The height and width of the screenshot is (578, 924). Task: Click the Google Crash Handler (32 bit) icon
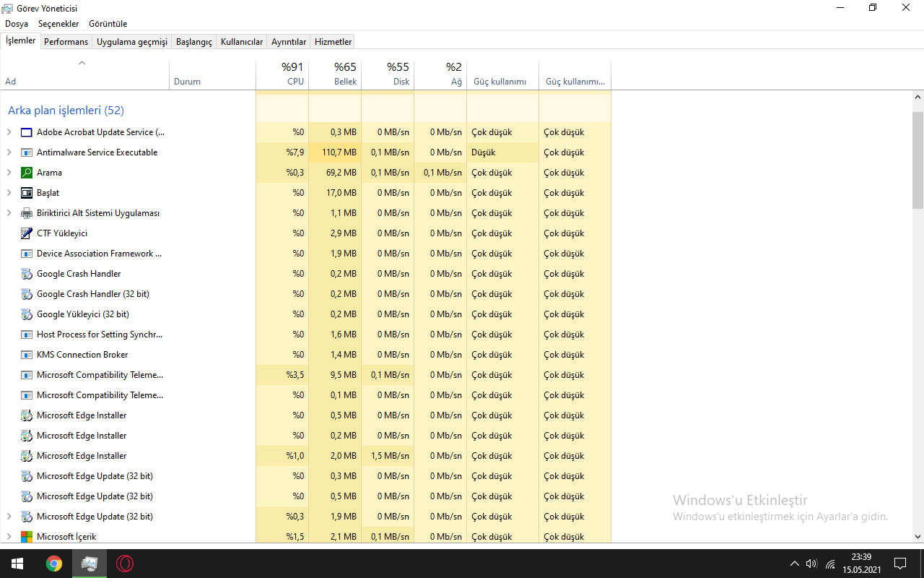tap(27, 294)
